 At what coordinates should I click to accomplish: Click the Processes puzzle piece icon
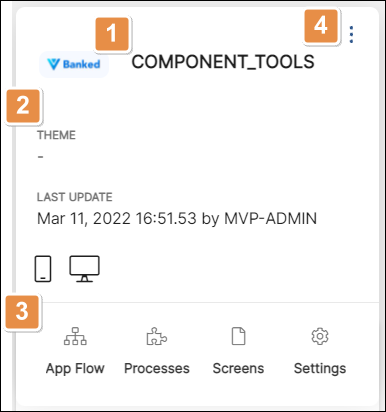(157, 336)
